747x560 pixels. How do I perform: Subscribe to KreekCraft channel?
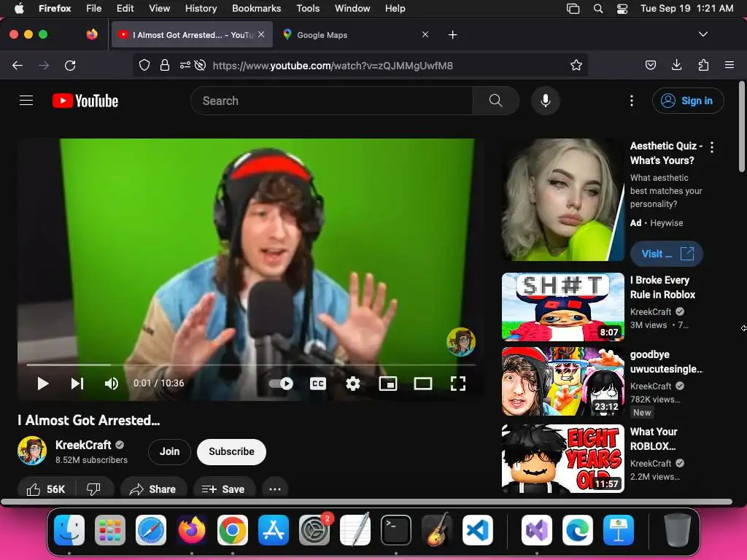click(231, 451)
